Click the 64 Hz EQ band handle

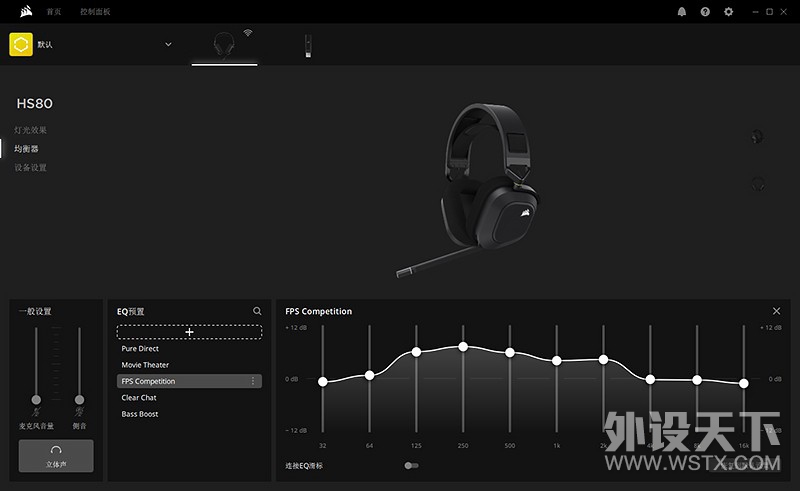369,375
